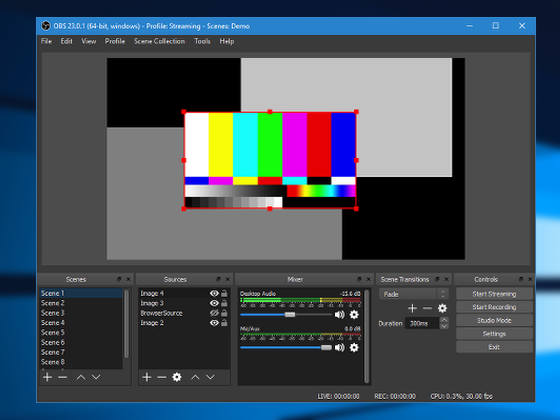
Task: Open the Scene Collection menu
Action: click(x=160, y=41)
